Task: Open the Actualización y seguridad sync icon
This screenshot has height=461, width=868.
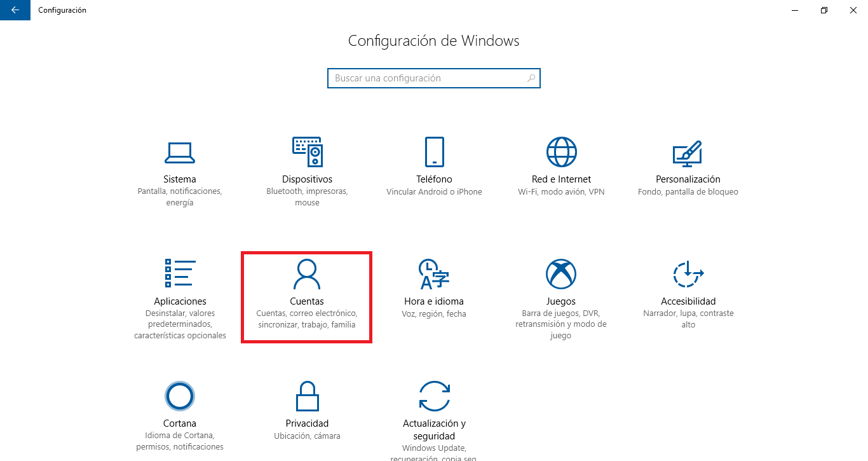Action: (434, 396)
